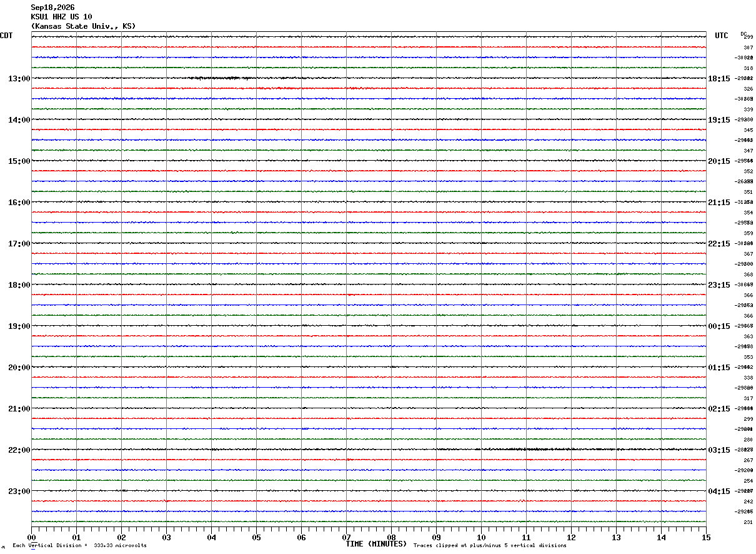Click the 00:15 UTC time label
Viewport: 756px width, 554px height.
coord(719,326)
